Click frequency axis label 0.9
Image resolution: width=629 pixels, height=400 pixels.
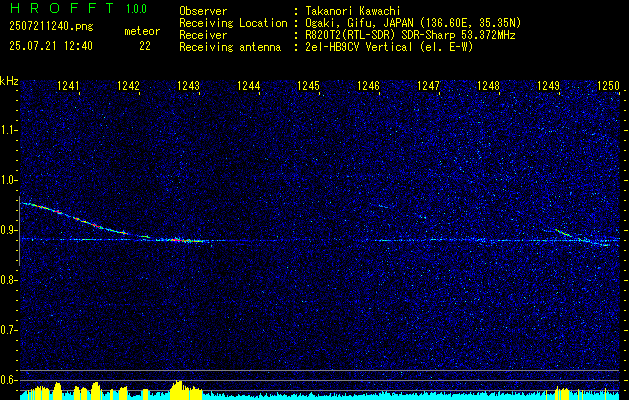pyautogui.click(x=9, y=230)
